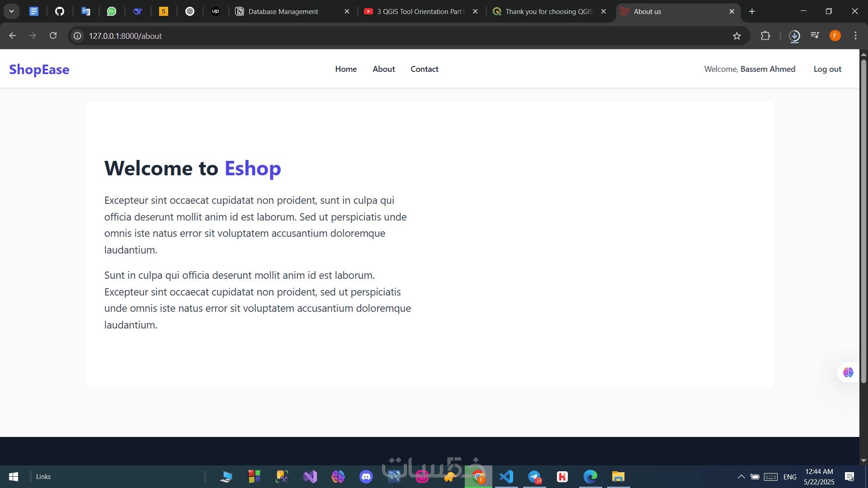Expand the tab search dropdown arrow

pyautogui.click(x=11, y=11)
